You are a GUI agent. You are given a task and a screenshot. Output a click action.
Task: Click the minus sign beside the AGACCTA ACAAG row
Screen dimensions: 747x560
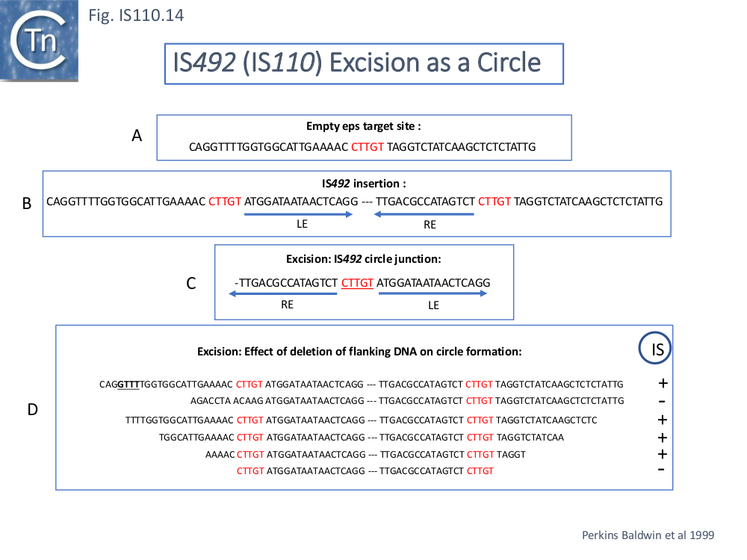[662, 402]
